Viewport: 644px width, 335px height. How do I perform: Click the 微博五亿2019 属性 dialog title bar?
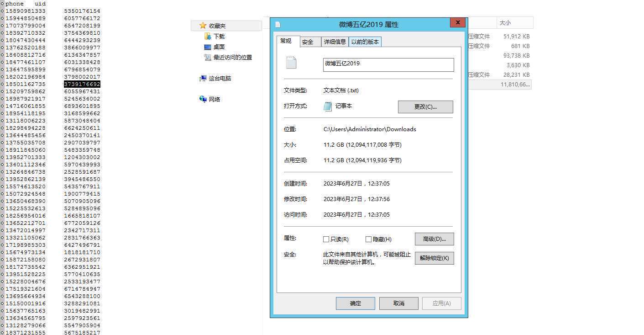click(368, 25)
